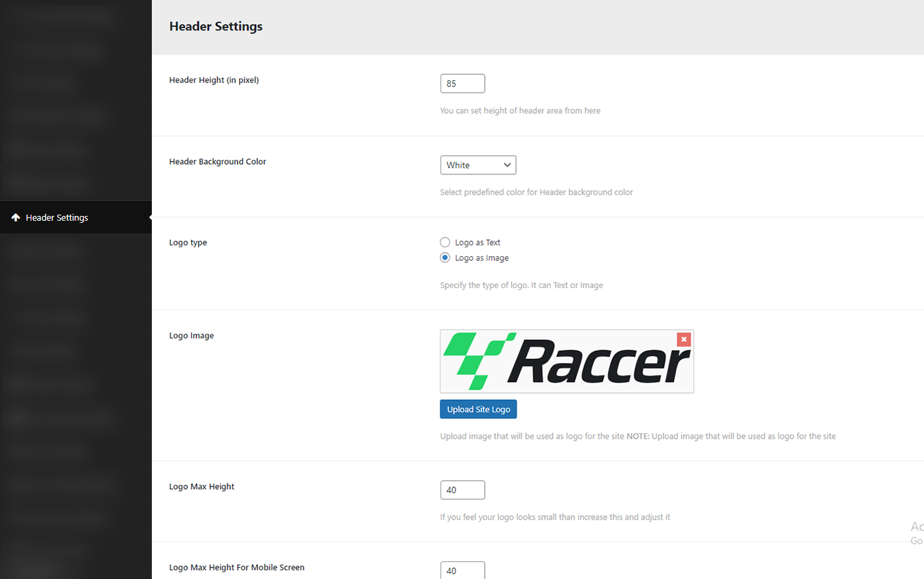
Task: Focus the Header Height input field
Action: pyautogui.click(x=463, y=84)
